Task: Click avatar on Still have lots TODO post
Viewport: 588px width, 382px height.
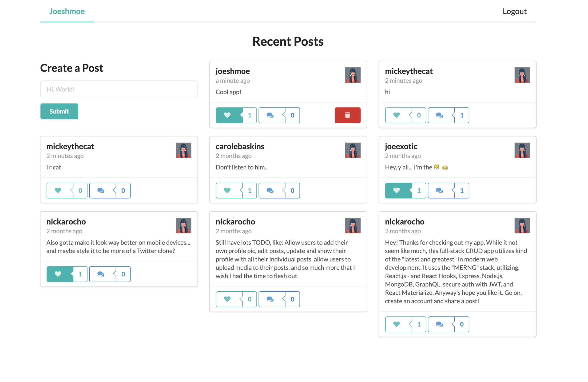Action: (x=353, y=225)
